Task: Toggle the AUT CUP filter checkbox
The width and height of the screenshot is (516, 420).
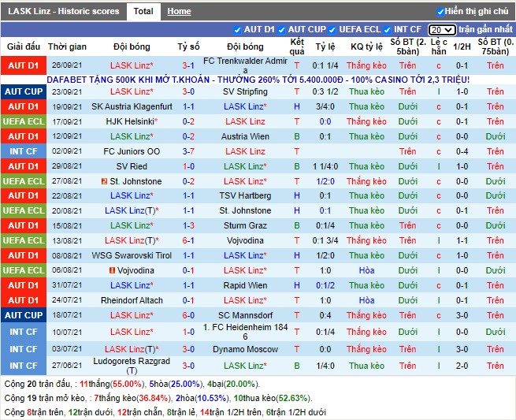Action: (280, 29)
